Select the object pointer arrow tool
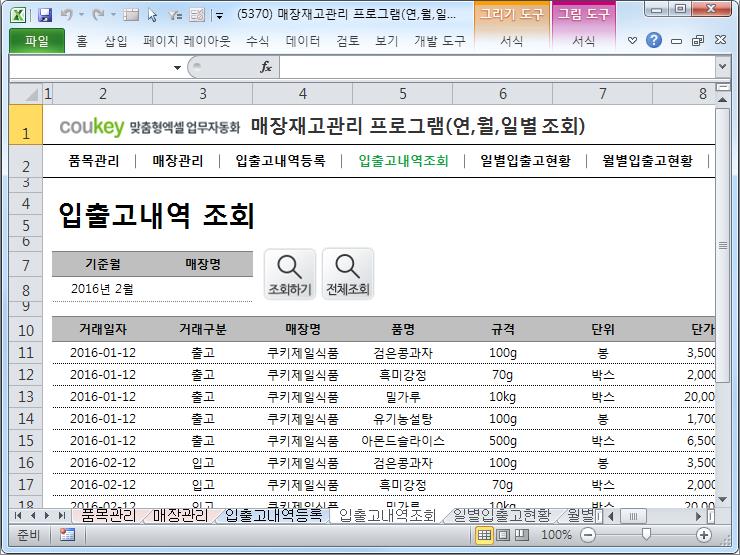 [x=152, y=15]
